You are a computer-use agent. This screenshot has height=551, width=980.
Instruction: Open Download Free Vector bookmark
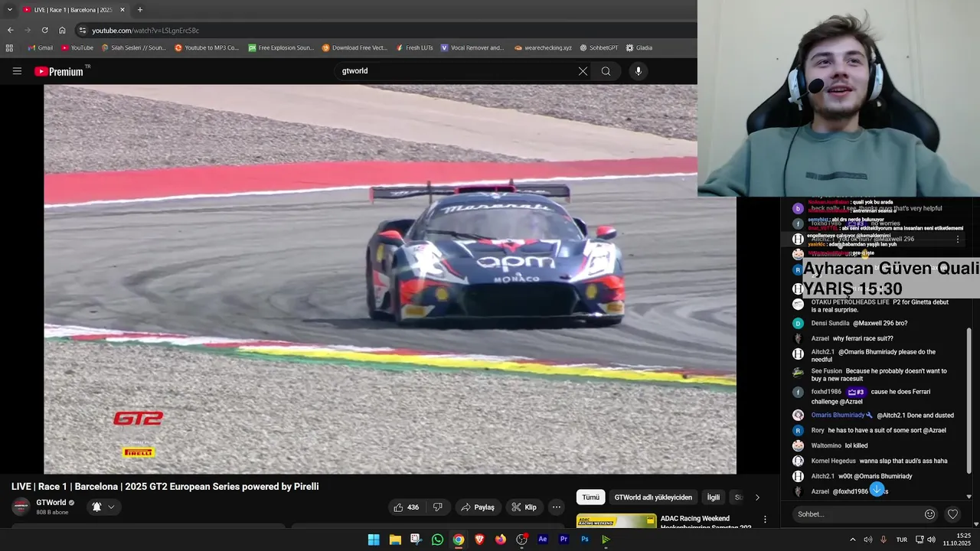[354, 47]
